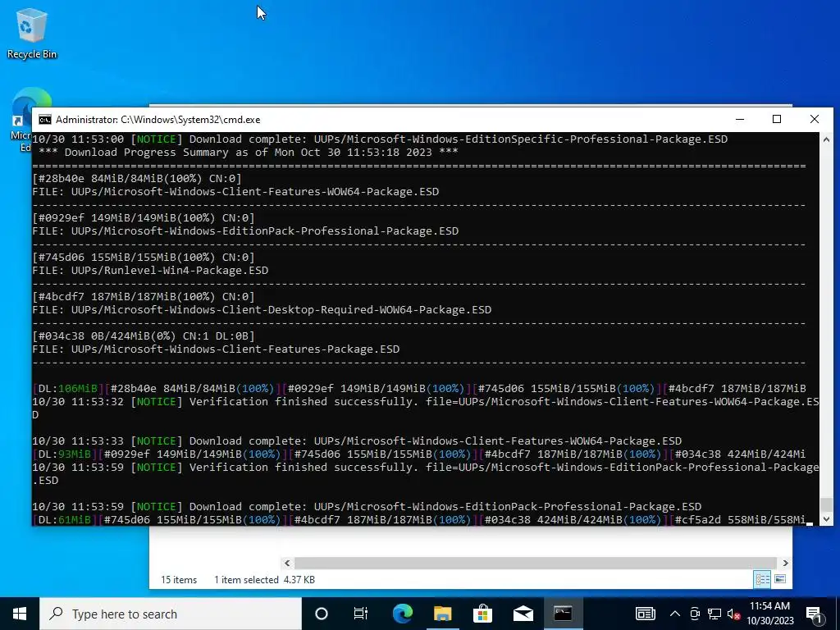The height and width of the screenshot is (630, 840).
Task: Open the Recycle Bin desktop icon
Action: tap(32, 33)
